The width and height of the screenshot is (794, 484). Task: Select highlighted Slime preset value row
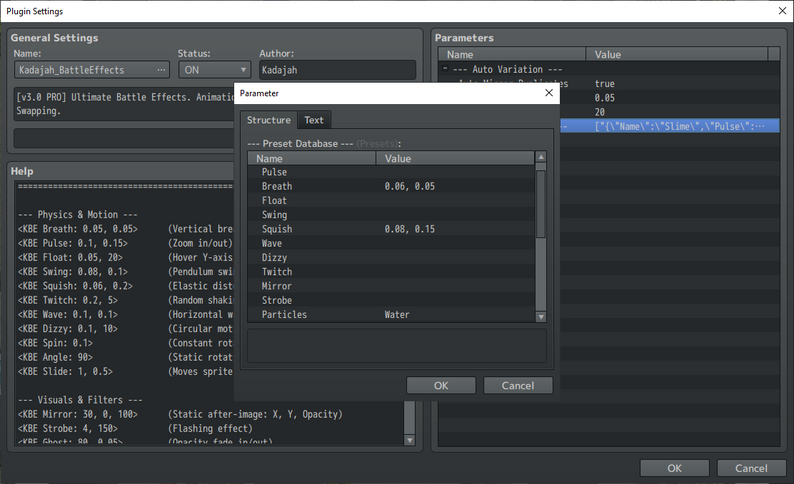pyautogui.click(x=669, y=126)
